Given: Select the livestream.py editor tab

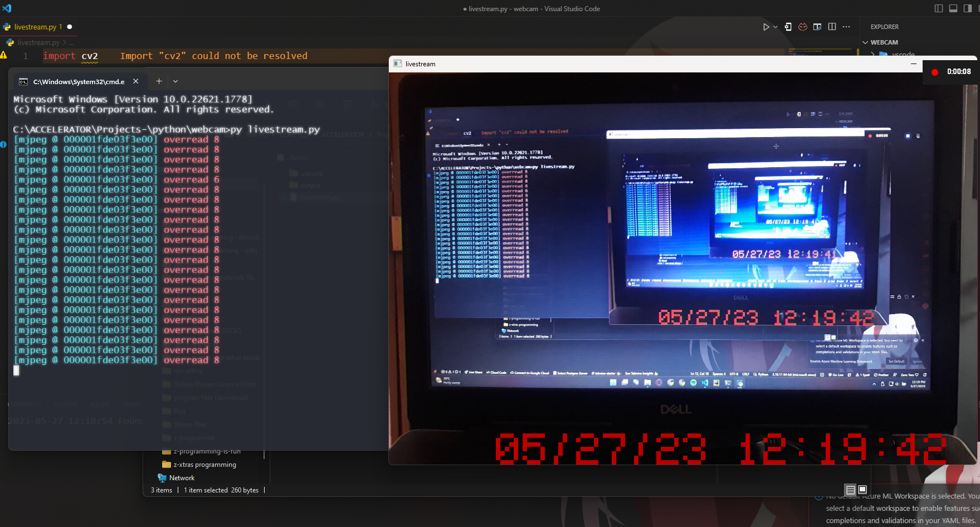Looking at the screenshot, I should [37, 27].
